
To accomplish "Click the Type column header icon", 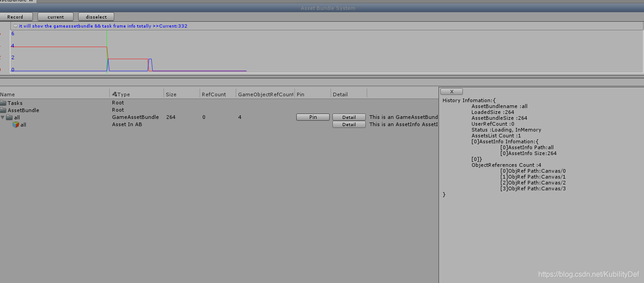I will (x=115, y=94).
